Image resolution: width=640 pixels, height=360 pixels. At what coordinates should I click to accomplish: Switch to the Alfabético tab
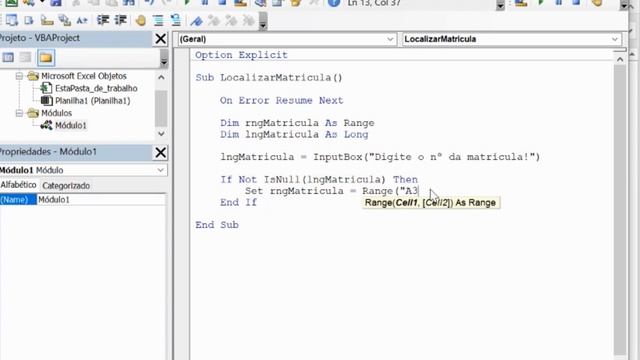click(18, 185)
